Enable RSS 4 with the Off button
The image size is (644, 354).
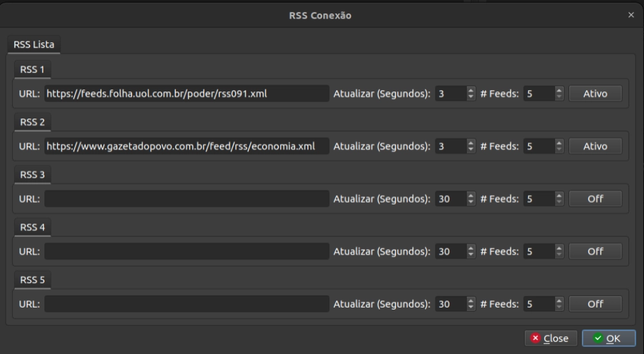[595, 252]
